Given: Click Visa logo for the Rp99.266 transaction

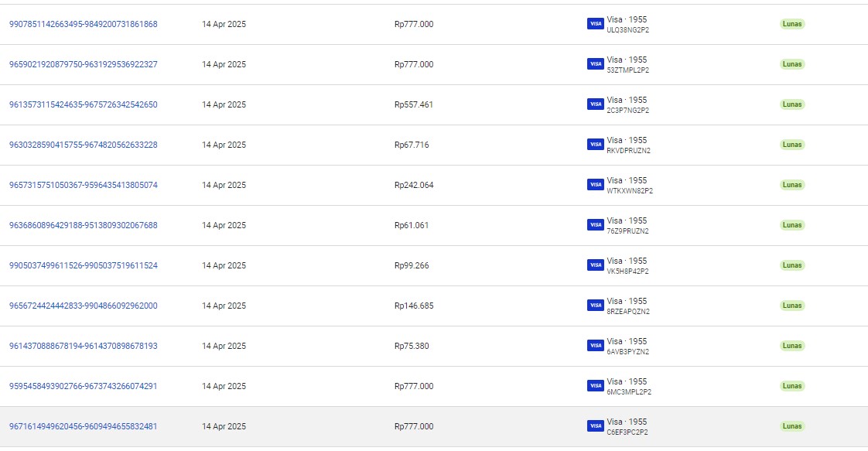Looking at the screenshot, I should click(595, 265).
